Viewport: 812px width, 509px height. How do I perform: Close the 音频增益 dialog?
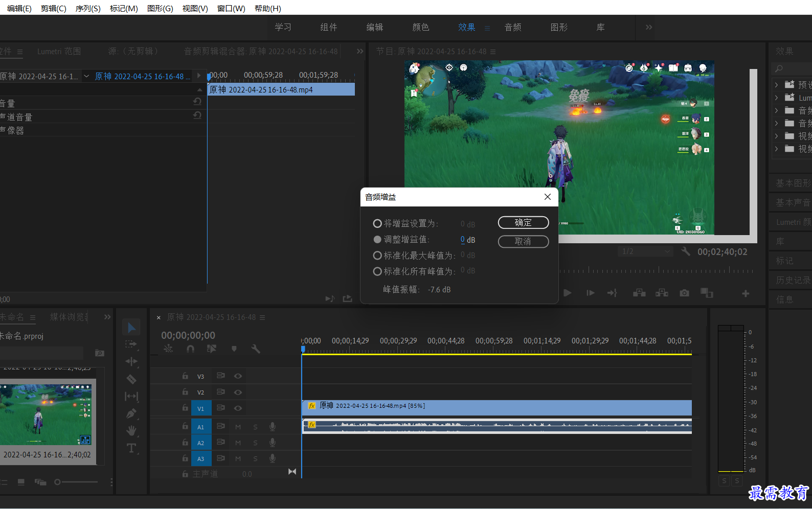pyautogui.click(x=548, y=197)
